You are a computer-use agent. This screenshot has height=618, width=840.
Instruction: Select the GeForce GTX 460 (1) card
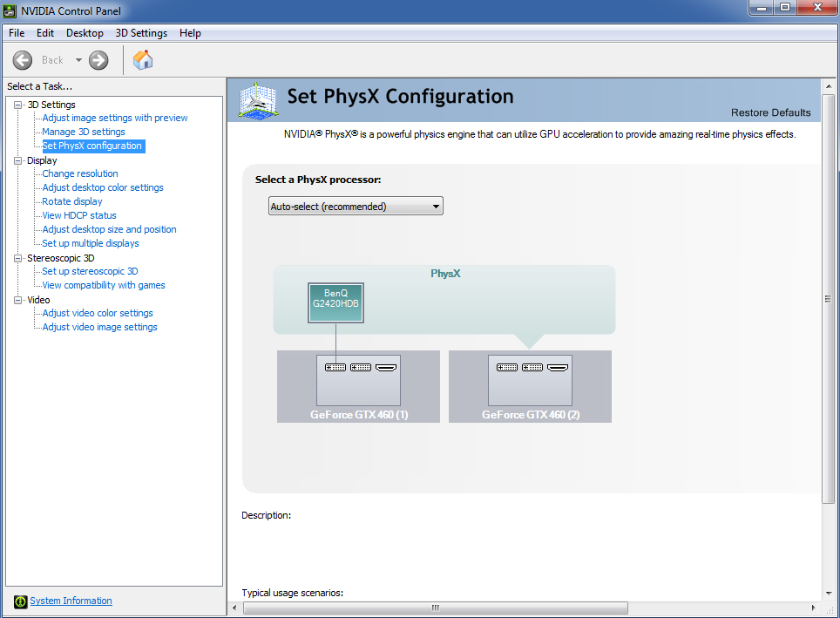point(358,386)
